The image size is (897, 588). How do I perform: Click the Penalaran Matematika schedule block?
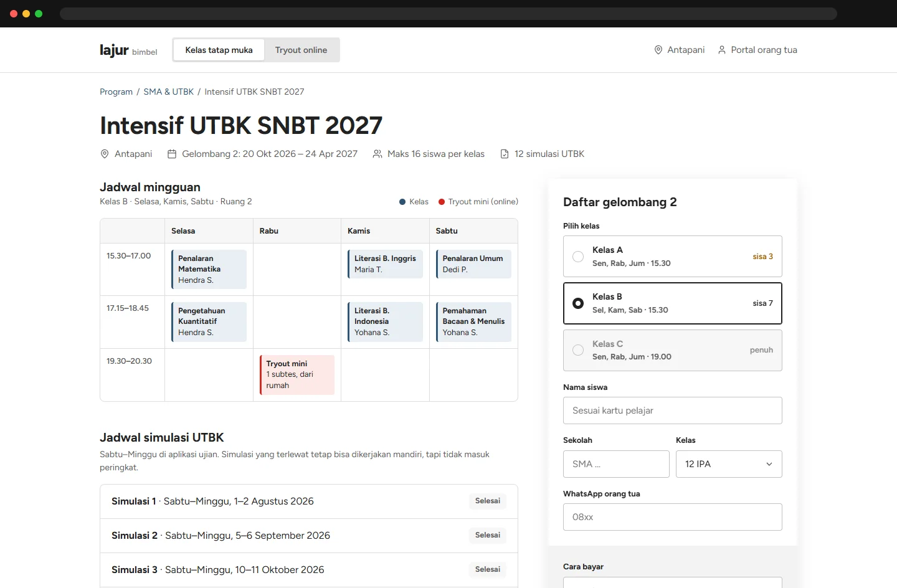pos(209,269)
